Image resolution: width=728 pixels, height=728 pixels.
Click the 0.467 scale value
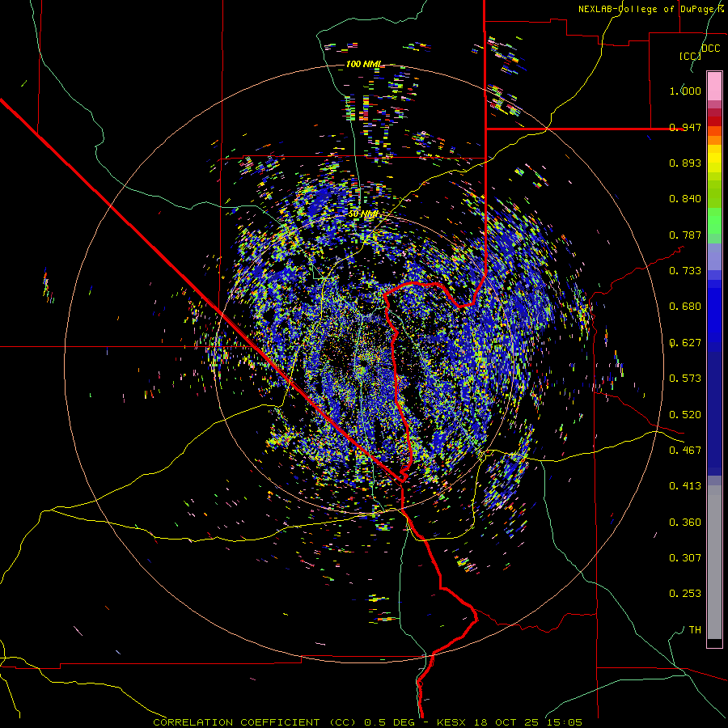tap(685, 451)
